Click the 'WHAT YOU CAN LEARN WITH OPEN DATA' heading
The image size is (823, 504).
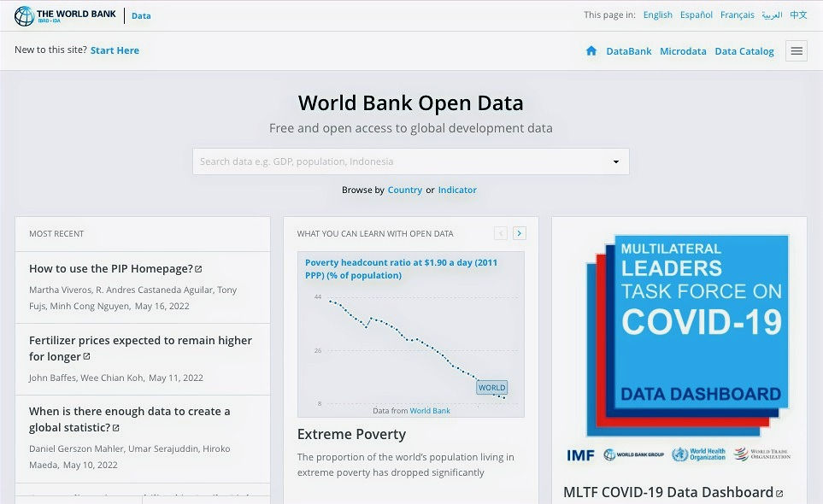[375, 234]
